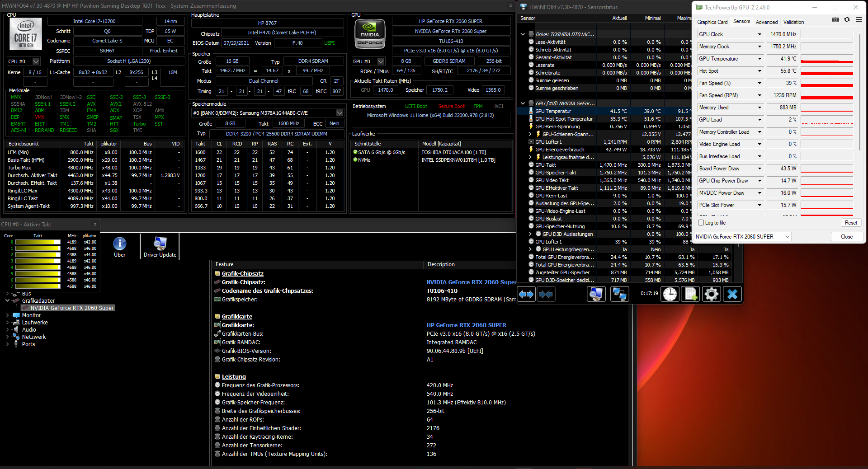Click the GPU-Z Close button
Image resolution: width=868 pixels, height=469 pixels.
tap(847, 237)
